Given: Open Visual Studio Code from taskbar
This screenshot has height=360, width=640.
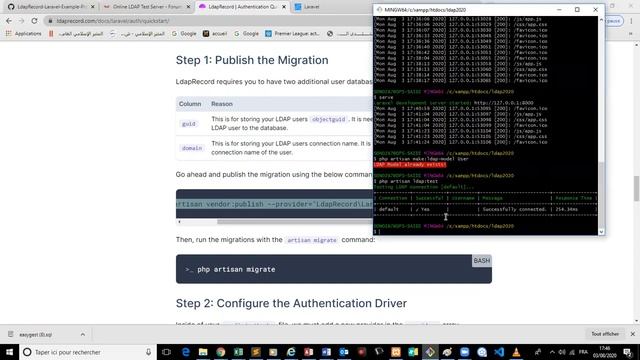Looking at the screenshot, I should point(499,352).
